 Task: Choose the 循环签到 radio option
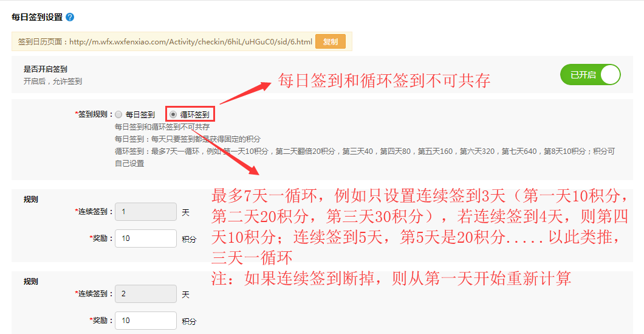[x=173, y=114]
